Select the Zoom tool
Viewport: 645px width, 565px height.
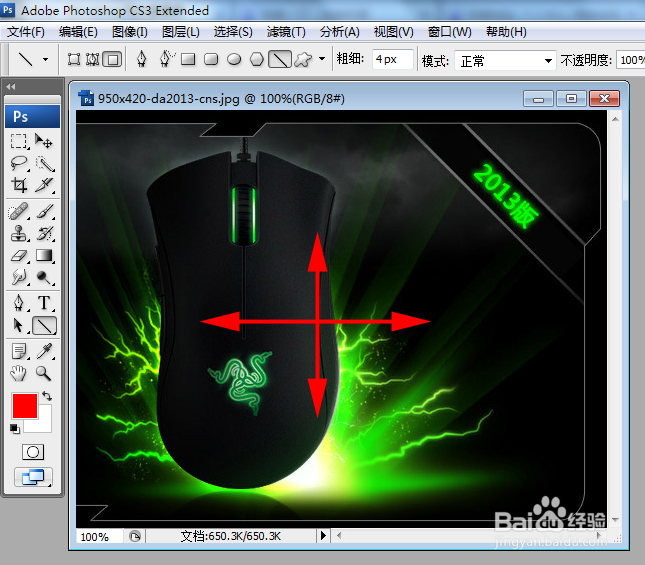(x=44, y=373)
